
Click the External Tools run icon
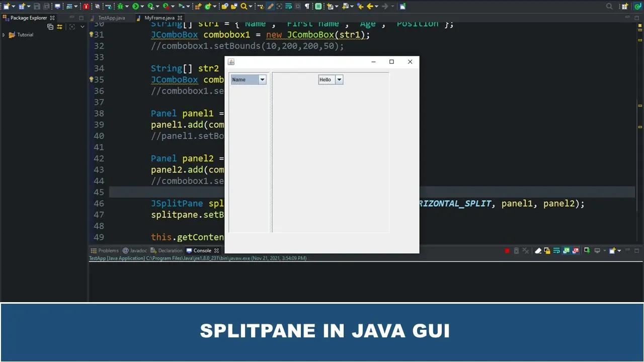point(166,7)
